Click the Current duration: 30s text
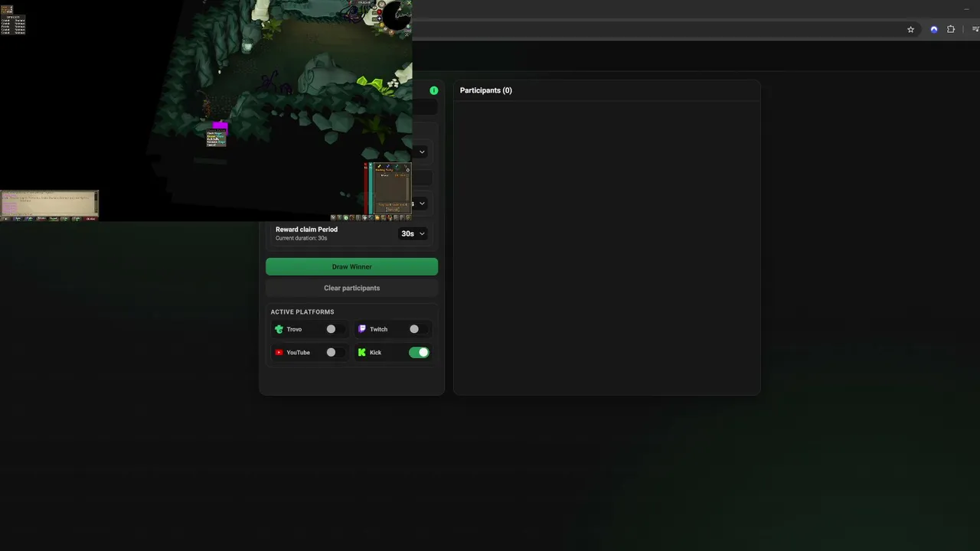This screenshot has width=980, height=551. tap(301, 238)
